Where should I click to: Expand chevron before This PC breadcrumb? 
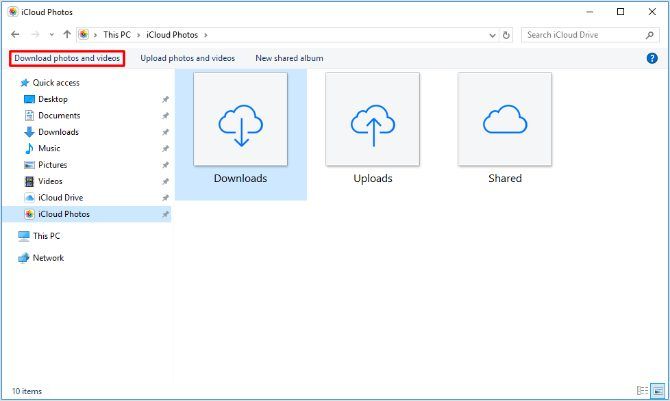(x=95, y=35)
